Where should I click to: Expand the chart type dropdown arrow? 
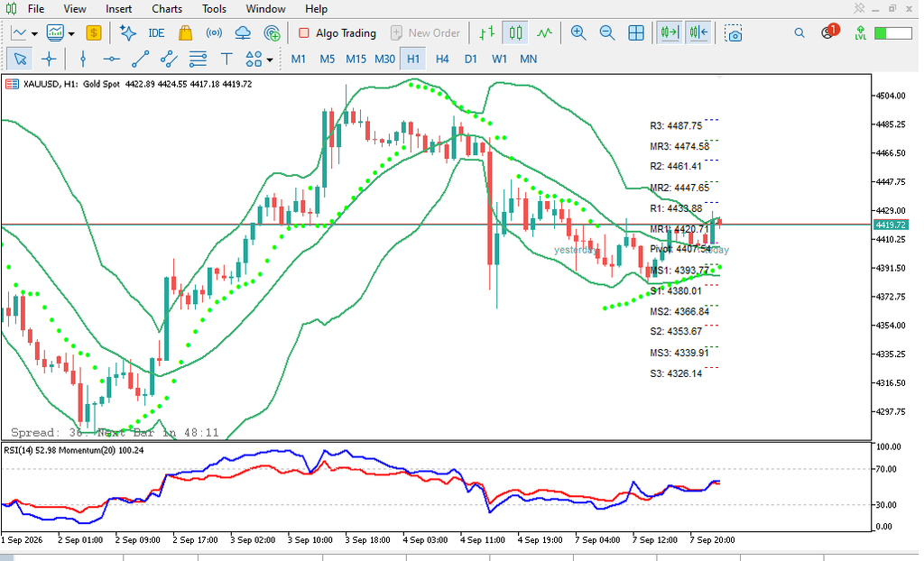pos(35,33)
